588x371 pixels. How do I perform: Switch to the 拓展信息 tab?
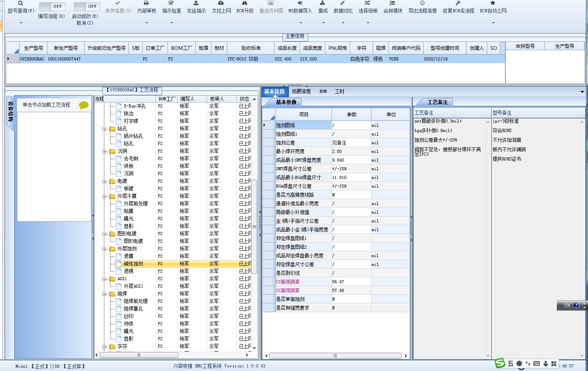tap(301, 92)
